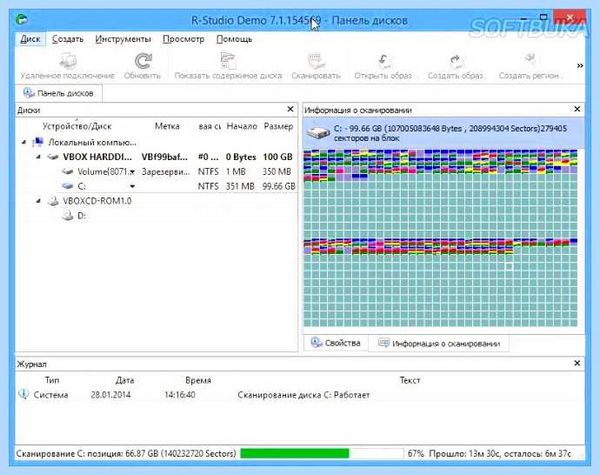Open the Создать menu
600x475 pixels.
coord(68,39)
